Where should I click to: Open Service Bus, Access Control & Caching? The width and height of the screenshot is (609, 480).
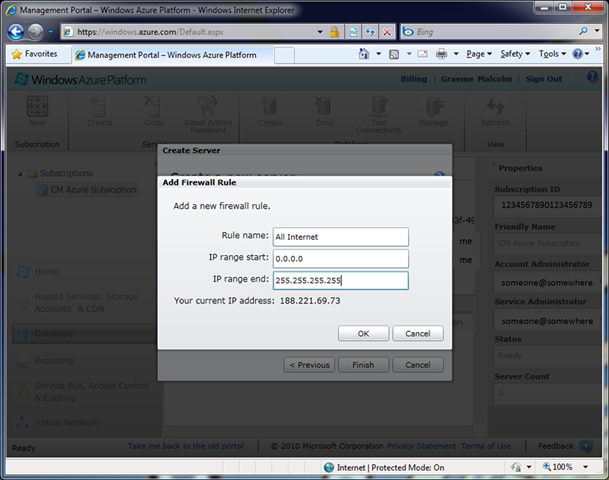click(x=84, y=391)
